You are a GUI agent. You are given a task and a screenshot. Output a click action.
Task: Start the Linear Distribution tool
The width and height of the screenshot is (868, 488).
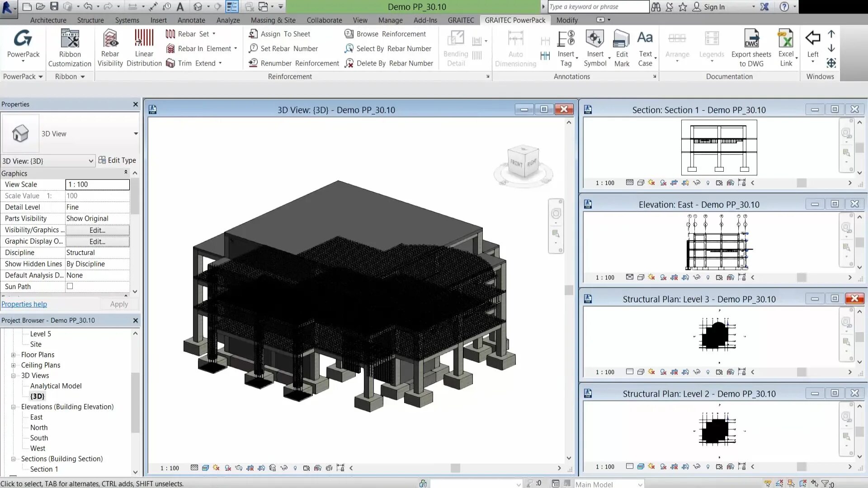pos(144,48)
